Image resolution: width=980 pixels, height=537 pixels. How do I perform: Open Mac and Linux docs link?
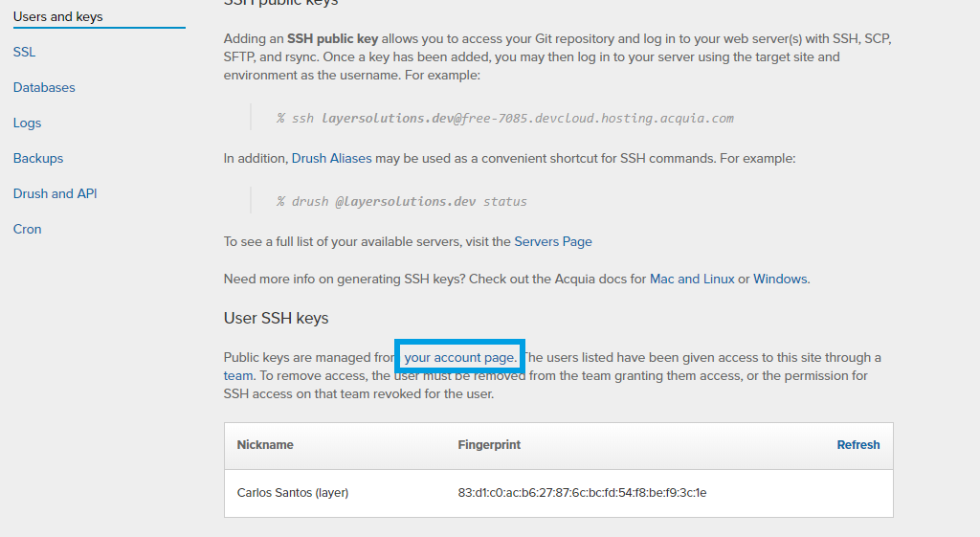tap(692, 279)
